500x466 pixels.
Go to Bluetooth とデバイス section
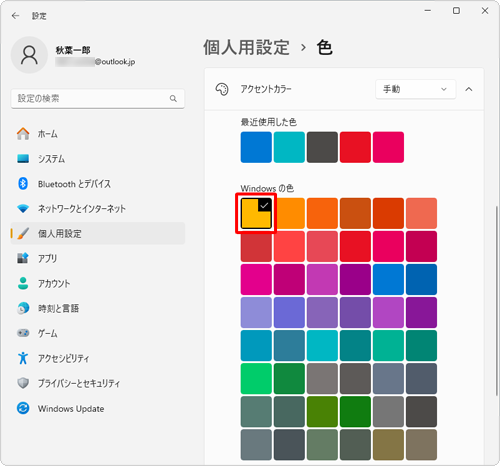98,183
